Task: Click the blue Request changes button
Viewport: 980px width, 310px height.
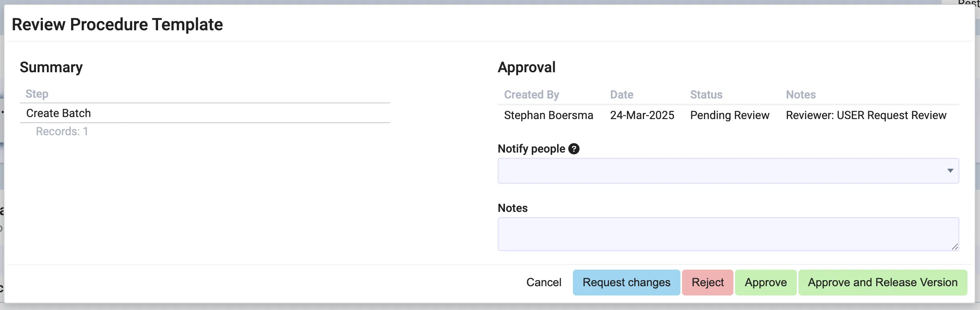Action: coord(626,283)
